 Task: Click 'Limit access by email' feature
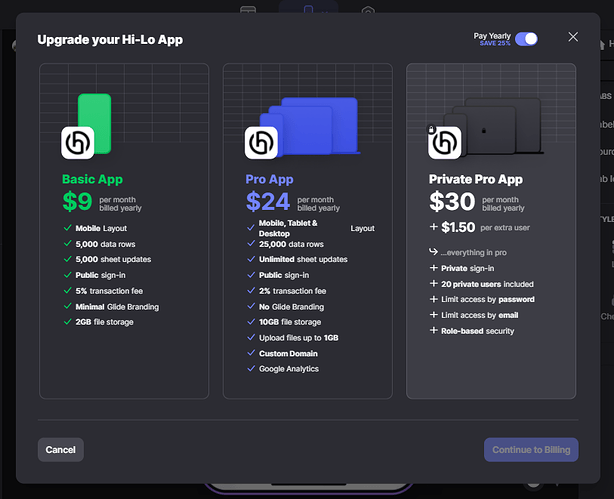tap(479, 315)
